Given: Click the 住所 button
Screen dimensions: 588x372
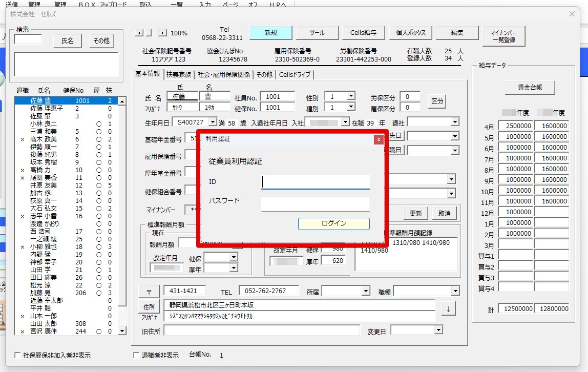Looking at the screenshot, I should pos(149,307).
